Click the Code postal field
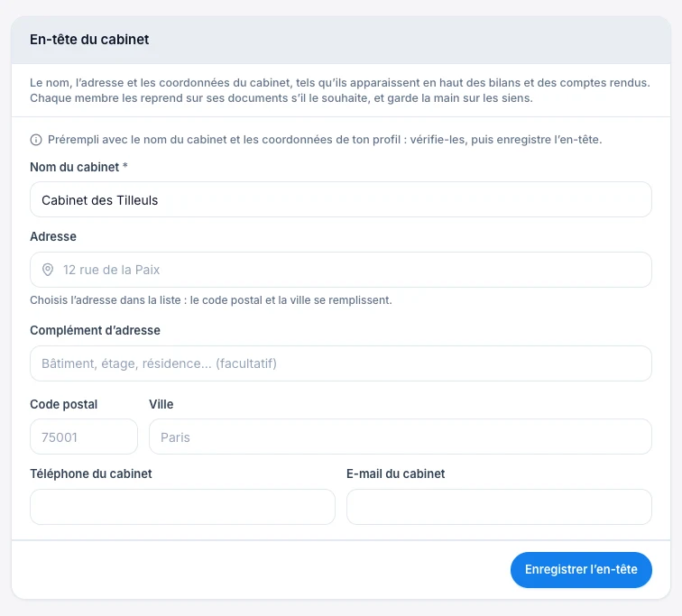Viewport: 682px width, 616px height. (x=84, y=437)
